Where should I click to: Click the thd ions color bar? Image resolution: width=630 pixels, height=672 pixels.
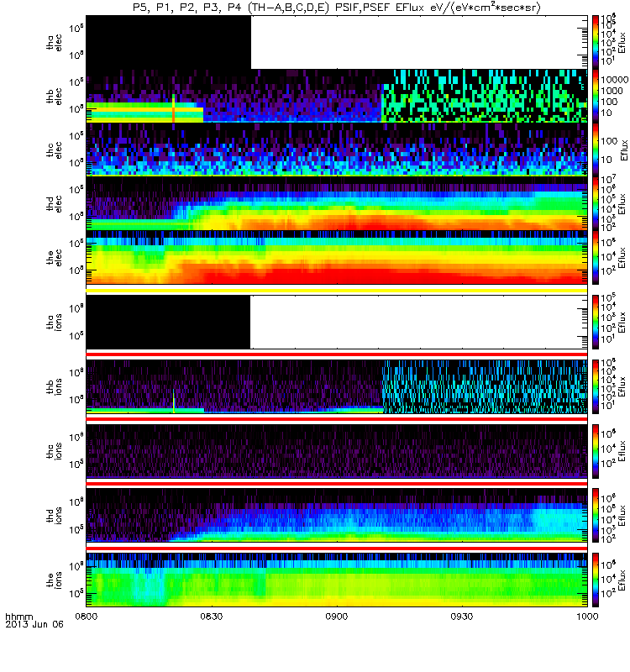pyautogui.click(x=596, y=516)
